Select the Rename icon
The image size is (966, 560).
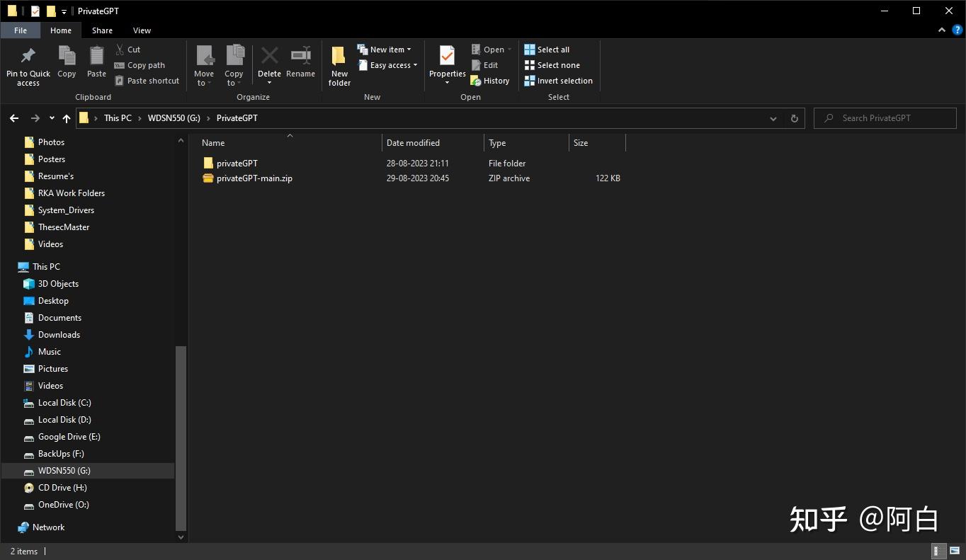tap(300, 57)
